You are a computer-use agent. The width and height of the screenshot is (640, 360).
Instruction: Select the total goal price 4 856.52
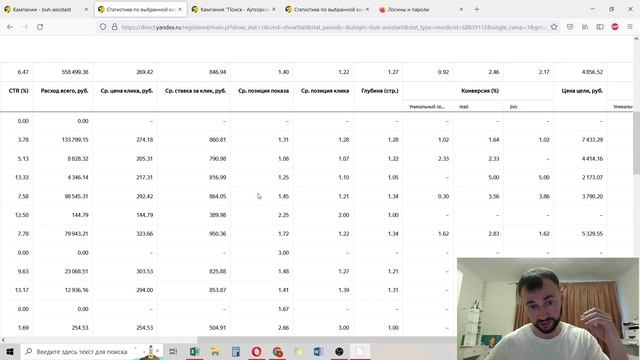click(593, 72)
